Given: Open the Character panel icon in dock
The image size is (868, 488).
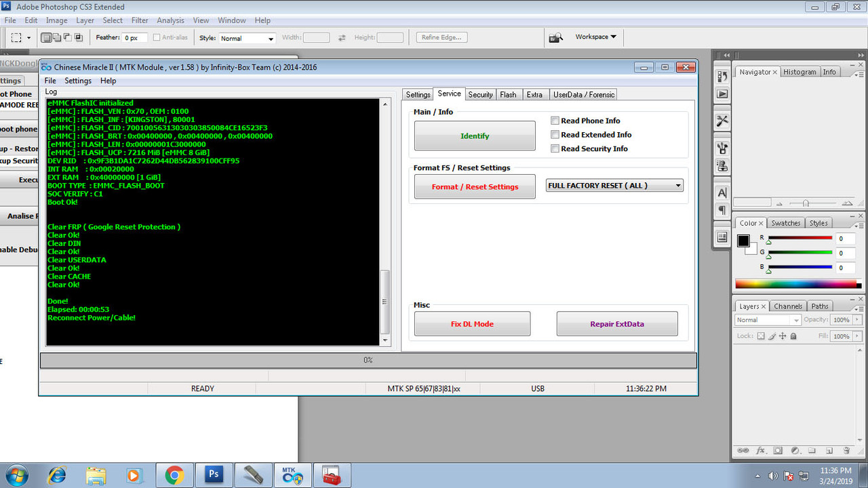Looking at the screenshot, I should click(722, 192).
